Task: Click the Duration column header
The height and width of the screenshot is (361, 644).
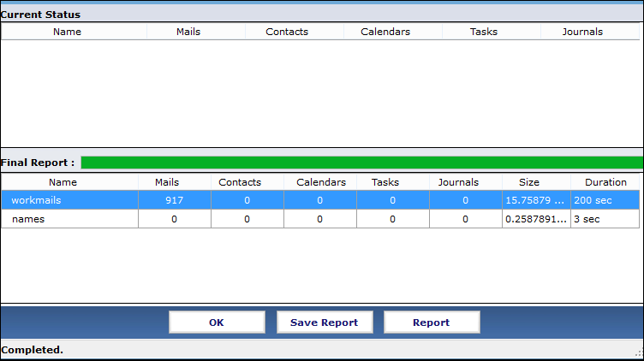Action: [x=605, y=182]
